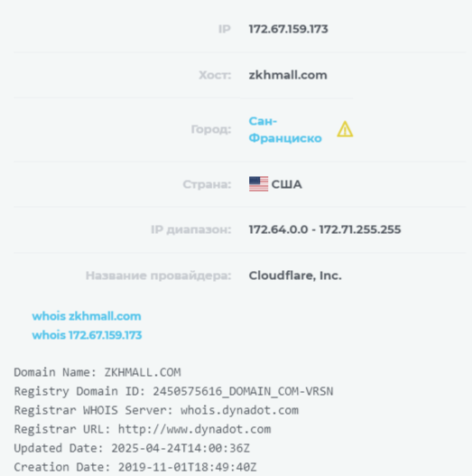
Task: Click the Domain Name: ZKHMALL.COM line
Action: (97, 372)
